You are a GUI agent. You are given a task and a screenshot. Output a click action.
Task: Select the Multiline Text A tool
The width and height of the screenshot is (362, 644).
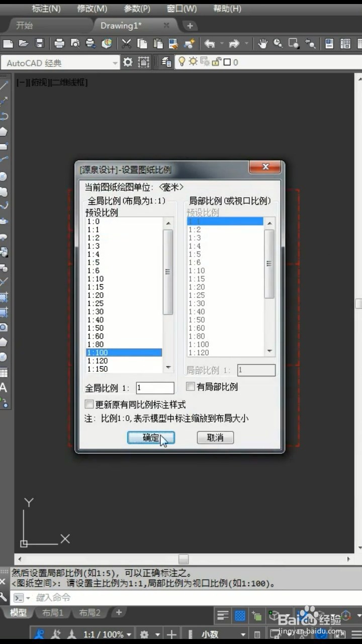pos(4,388)
